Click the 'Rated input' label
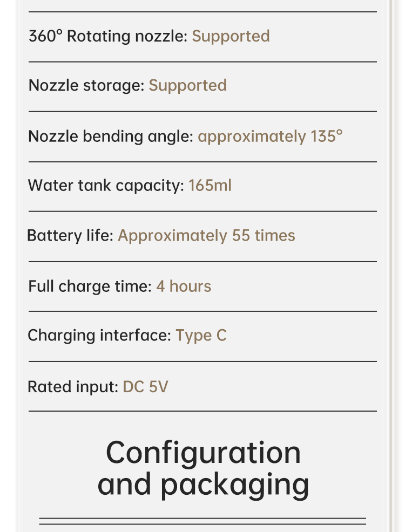Viewport: 405px width, 532px height. point(73,386)
